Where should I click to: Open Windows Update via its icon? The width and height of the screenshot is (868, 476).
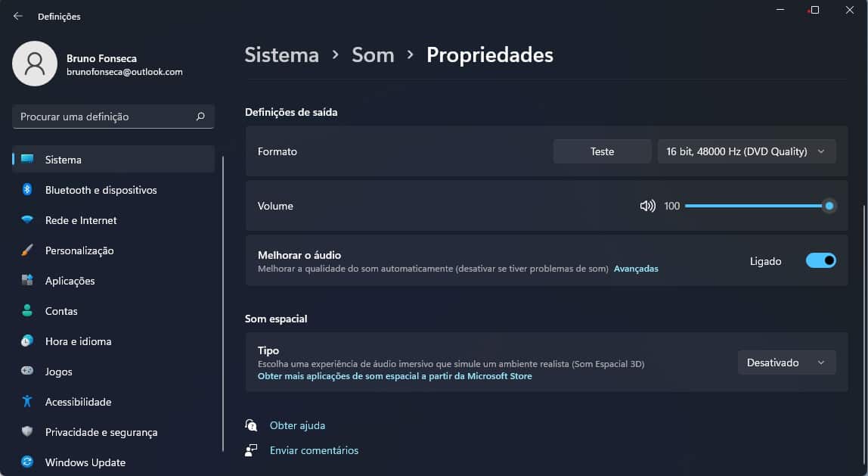(27, 462)
